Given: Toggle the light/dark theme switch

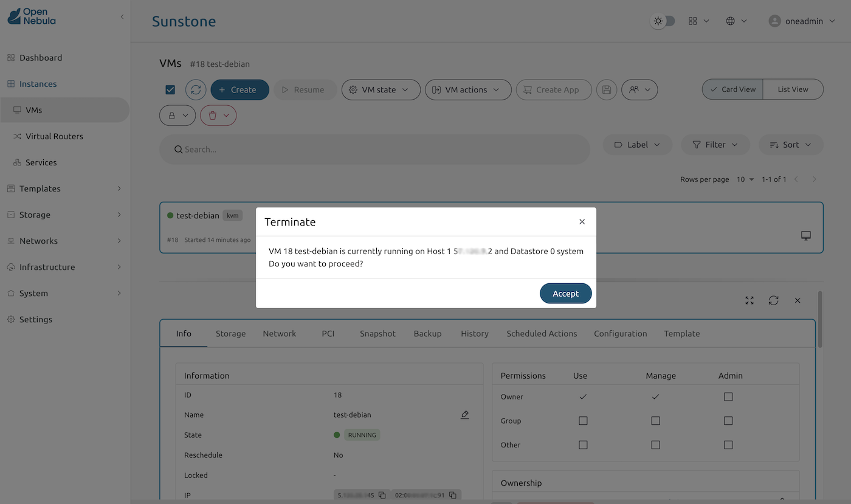Looking at the screenshot, I should (663, 21).
